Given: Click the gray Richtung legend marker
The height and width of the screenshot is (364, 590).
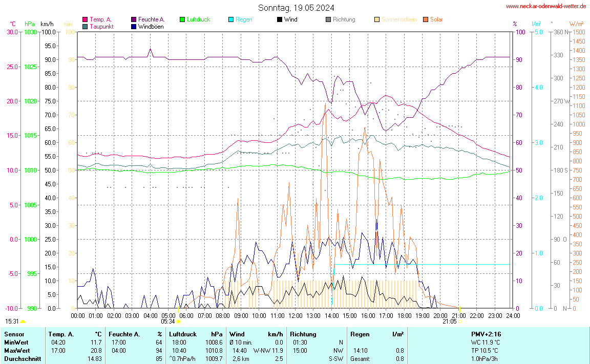Looking at the screenshot, I should (x=328, y=19).
